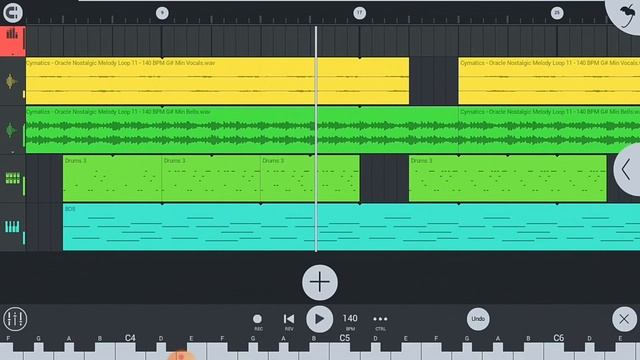Viewport: 640px width, 360px height.
Task: Select the cyan 808 pattern clip
Action: coord(351,227)
